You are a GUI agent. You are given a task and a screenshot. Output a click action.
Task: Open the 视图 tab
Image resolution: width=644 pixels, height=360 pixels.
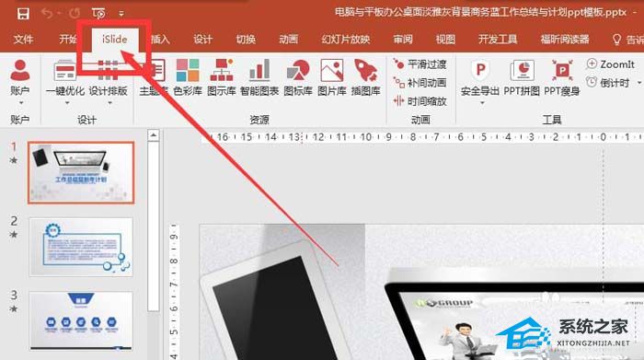point(445,39)
